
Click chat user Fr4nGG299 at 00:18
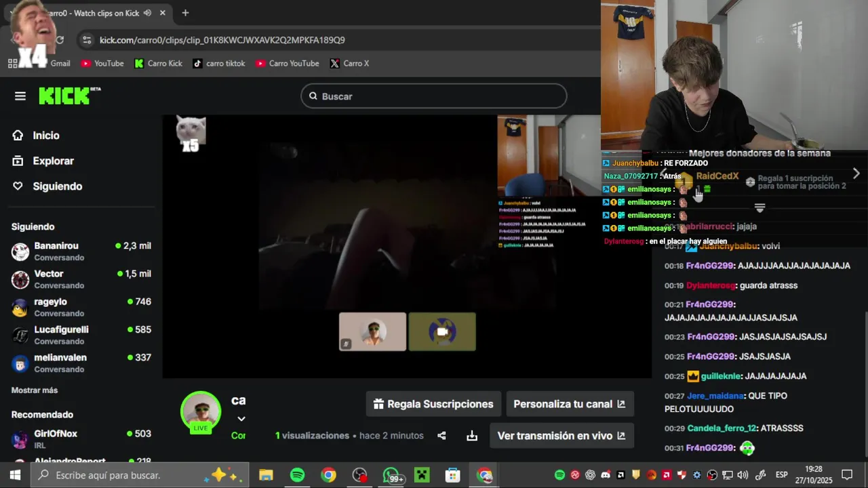click(710, 266)
